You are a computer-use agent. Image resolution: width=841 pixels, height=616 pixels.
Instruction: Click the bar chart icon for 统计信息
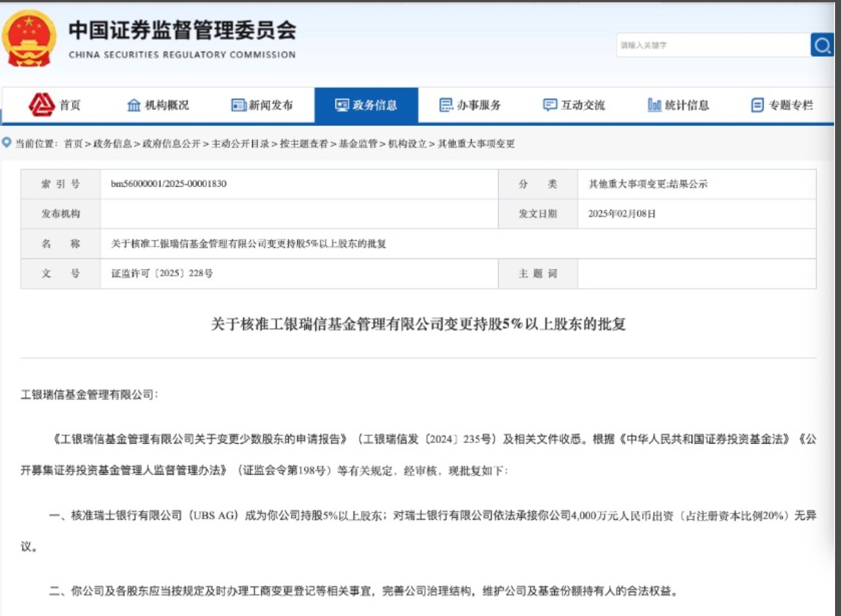654,105
